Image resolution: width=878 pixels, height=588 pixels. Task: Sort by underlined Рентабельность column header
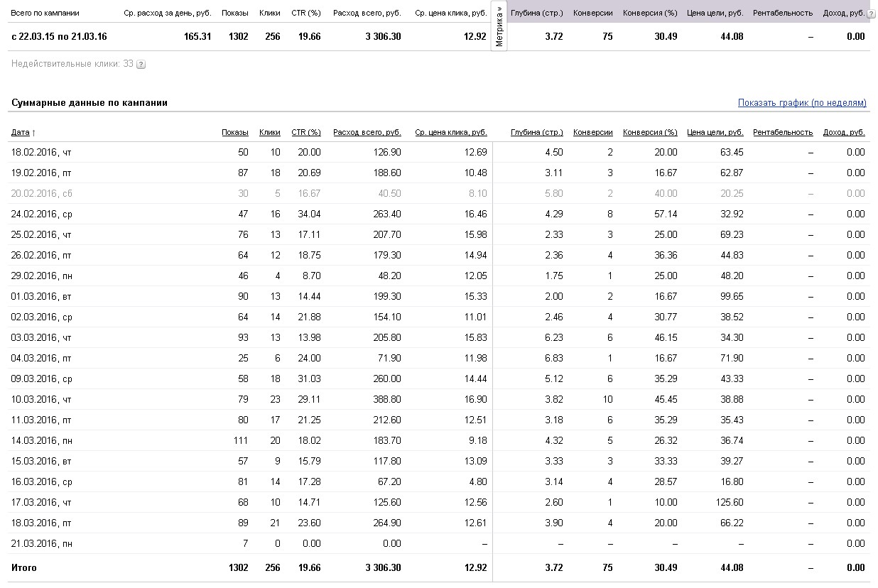pyautogui.click(x=782, y=132)
